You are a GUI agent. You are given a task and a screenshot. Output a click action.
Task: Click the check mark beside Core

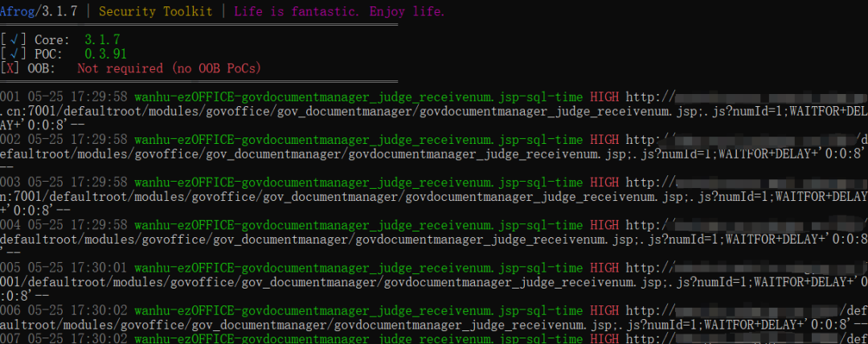[14, 40]
